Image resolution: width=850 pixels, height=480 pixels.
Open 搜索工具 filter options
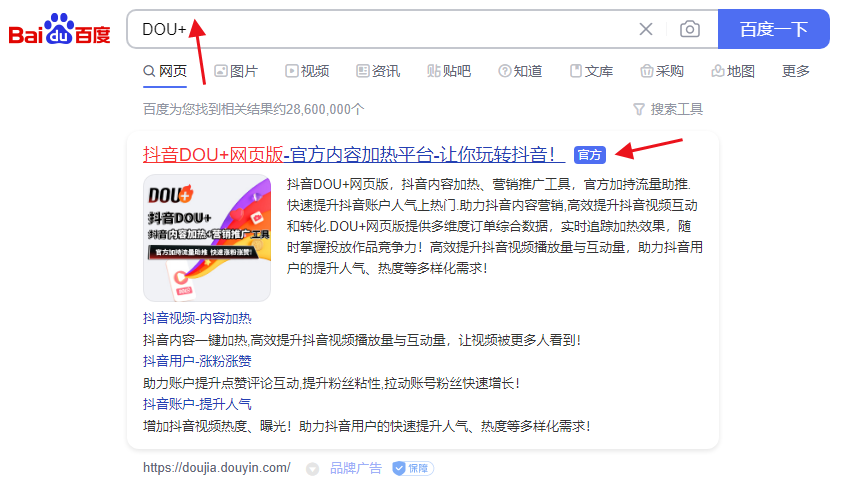click(x=668, y=110)
